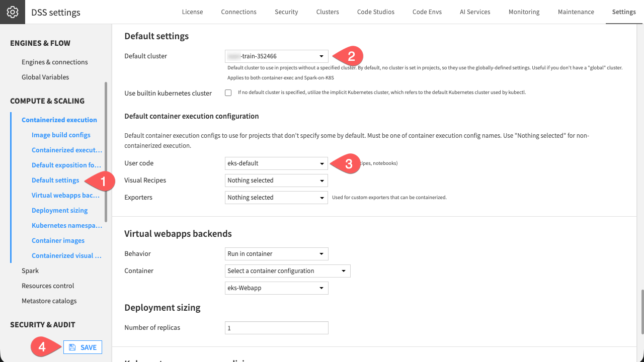
Task: Open Spark settings in sidebar
Action: tap(30, 271)
